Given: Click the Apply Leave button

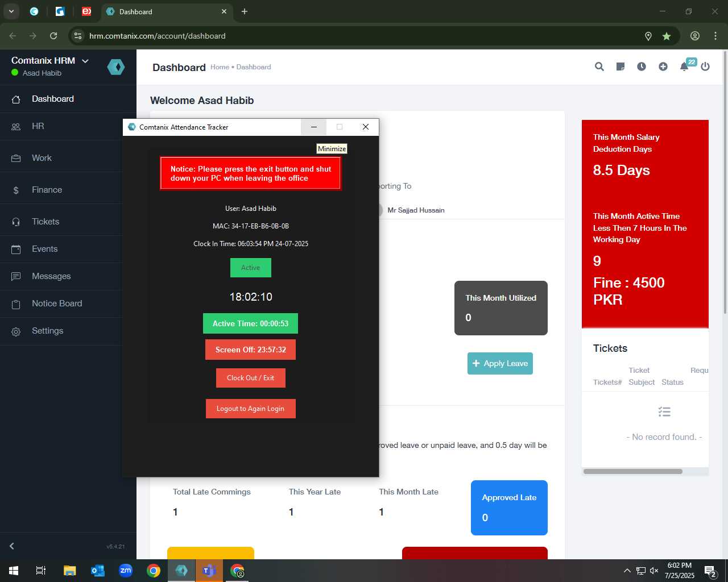Looking at the screenshot, I should pos(500,364).
